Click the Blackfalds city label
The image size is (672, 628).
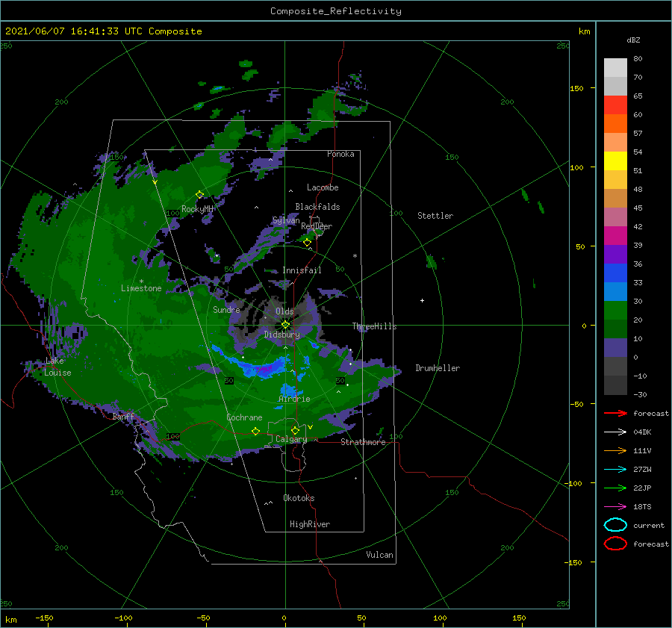tap(317, 207)
